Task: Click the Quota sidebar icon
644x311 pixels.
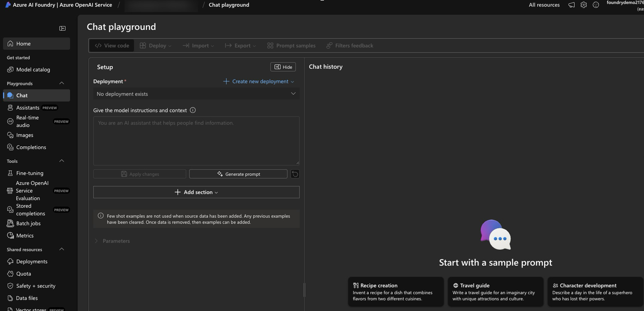Action: [x=10, y=274]
